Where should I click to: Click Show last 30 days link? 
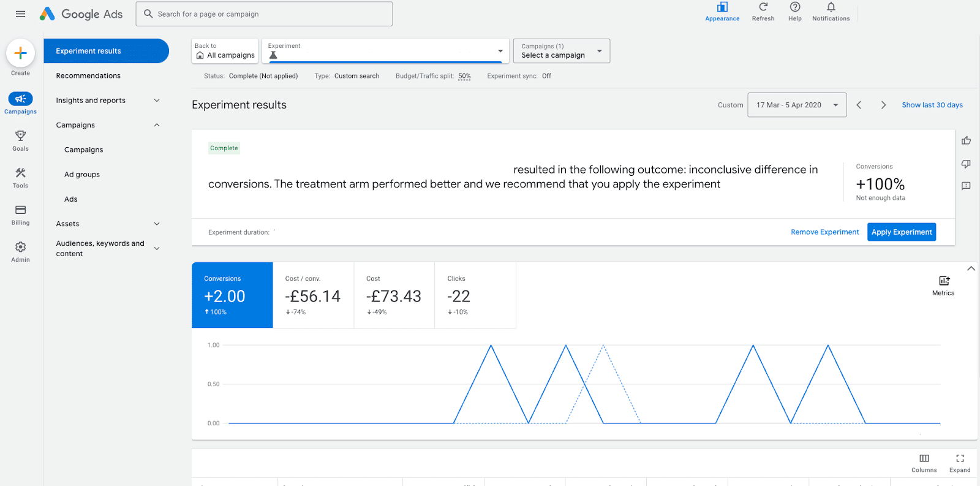tap(932, 105)
